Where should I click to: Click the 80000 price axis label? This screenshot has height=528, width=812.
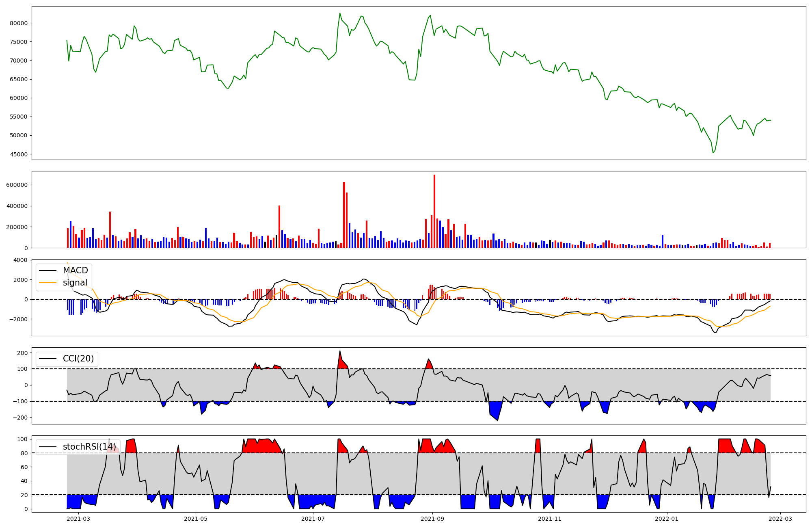point(19,23)
